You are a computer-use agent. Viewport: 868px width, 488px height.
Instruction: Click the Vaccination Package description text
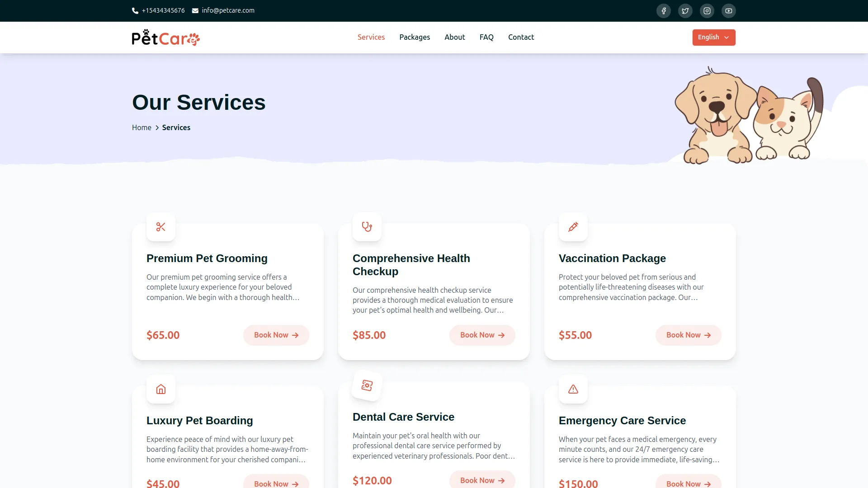pyautogui.click(x=631, y=287)
